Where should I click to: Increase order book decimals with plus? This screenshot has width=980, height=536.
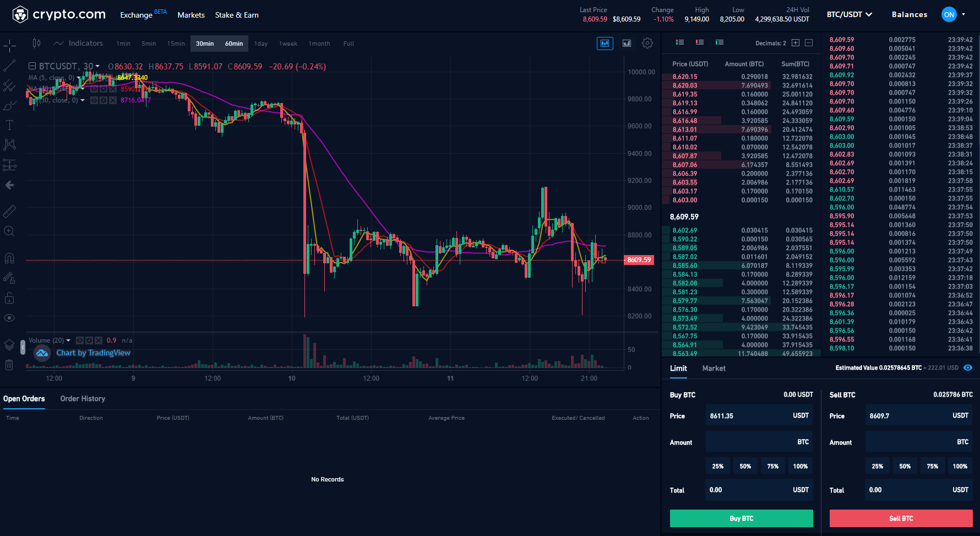tap(796, 43)
